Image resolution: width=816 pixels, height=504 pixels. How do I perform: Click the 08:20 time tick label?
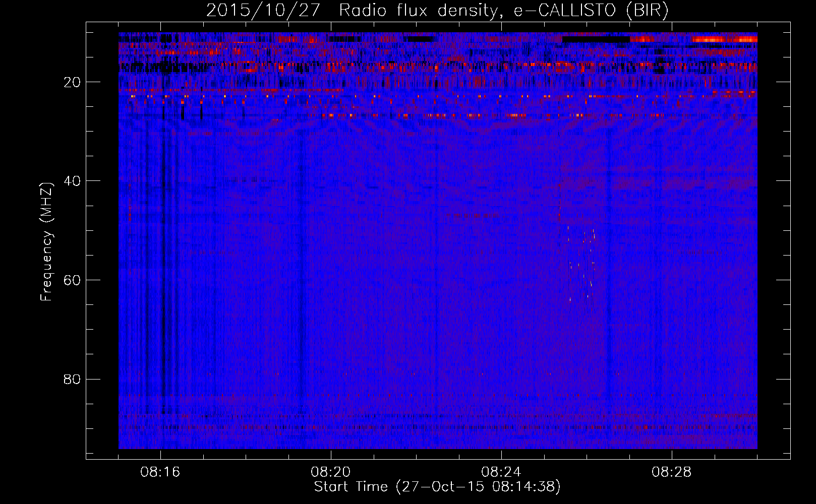331,472
